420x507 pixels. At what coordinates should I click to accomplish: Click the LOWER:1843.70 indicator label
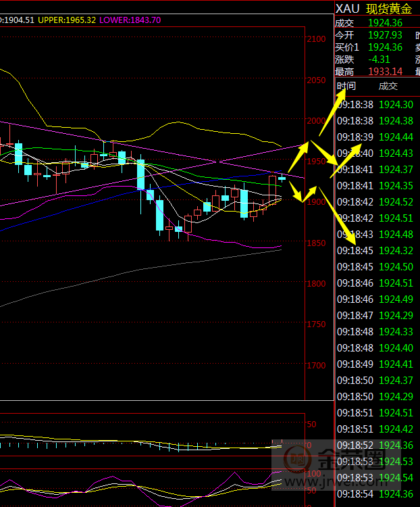[x=130, y=20]
